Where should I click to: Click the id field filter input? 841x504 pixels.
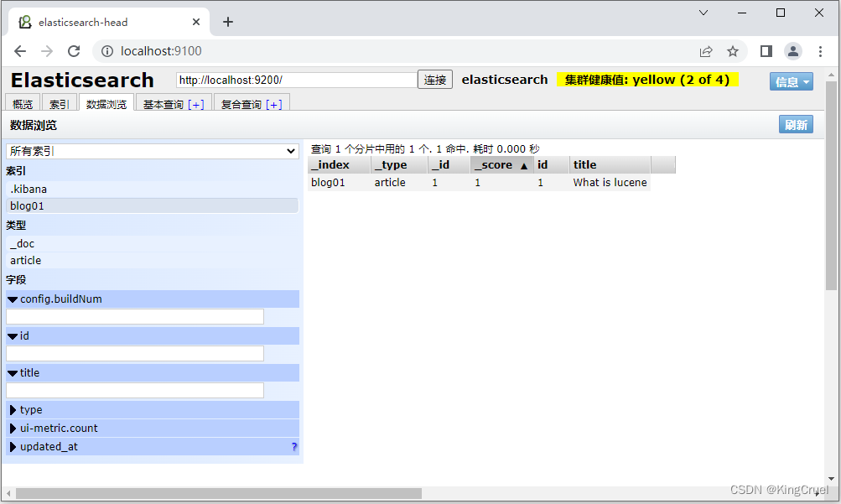[x=135, y=353]
